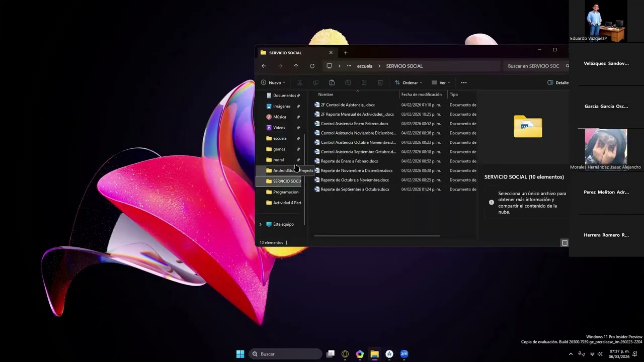Click the Task View icon on taskbar
Image resolution: width=644 pixels, height=362 pixels.
[331, 354]
